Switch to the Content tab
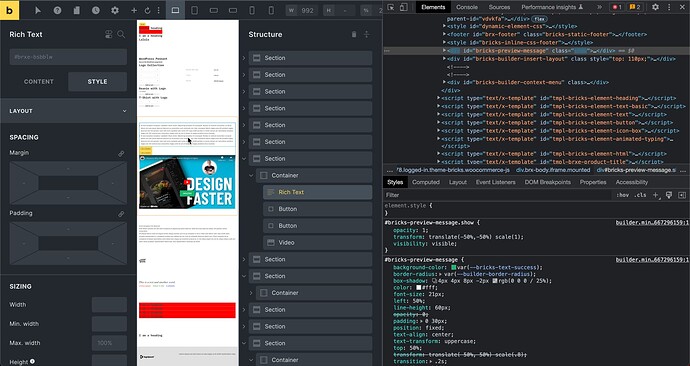This screenshot has width=690, height=366. point(39,81)
